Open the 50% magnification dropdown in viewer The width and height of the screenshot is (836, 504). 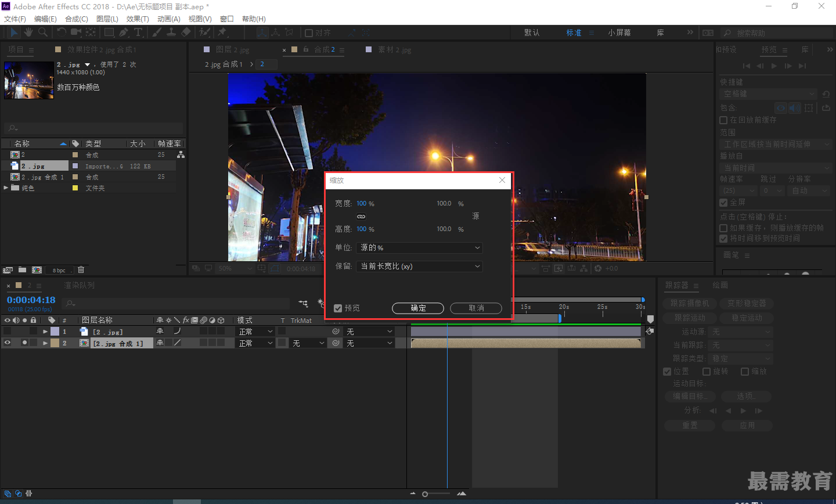pyautogui.click(x=235, y=269)
